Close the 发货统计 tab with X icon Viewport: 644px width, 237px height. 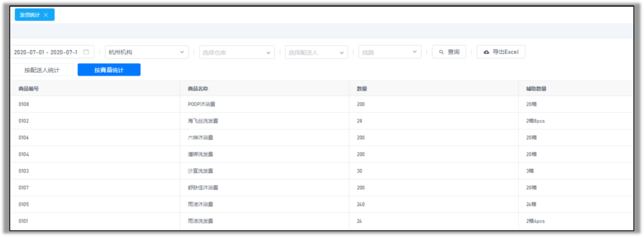point(46,15)
